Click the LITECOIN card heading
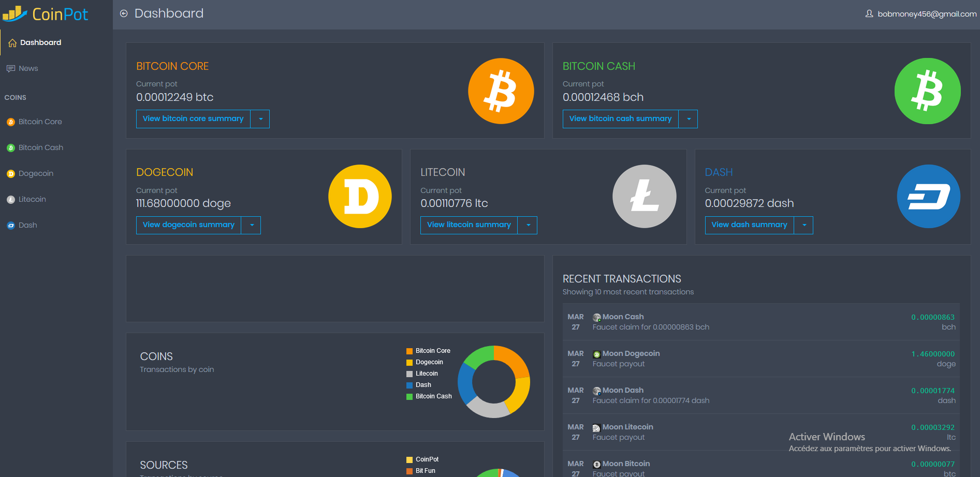Viewport: 980px width, 477px height. coord(443,172)
